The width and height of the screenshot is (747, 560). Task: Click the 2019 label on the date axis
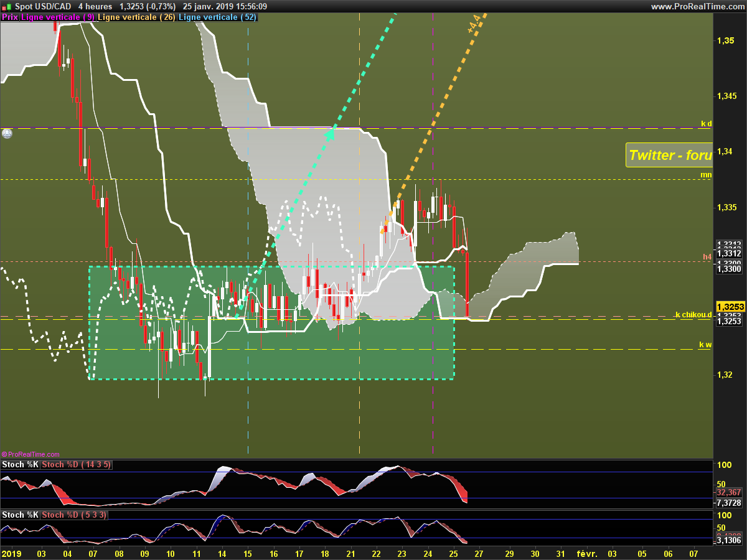click(11, 553)
